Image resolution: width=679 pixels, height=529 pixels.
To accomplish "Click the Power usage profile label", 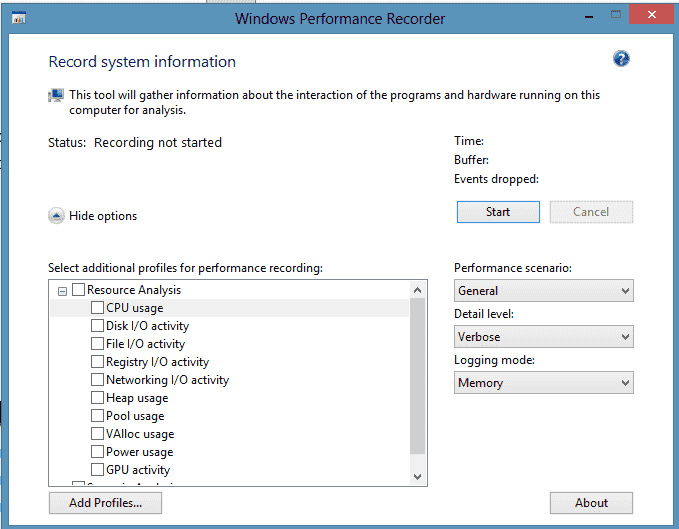I will click(139, 452).
